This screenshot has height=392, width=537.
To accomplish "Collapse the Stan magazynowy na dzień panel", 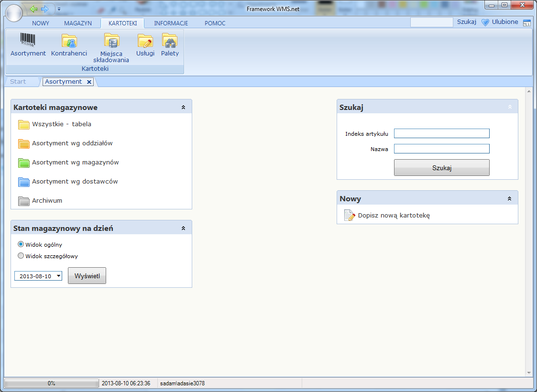I will [x=183, y=229].
